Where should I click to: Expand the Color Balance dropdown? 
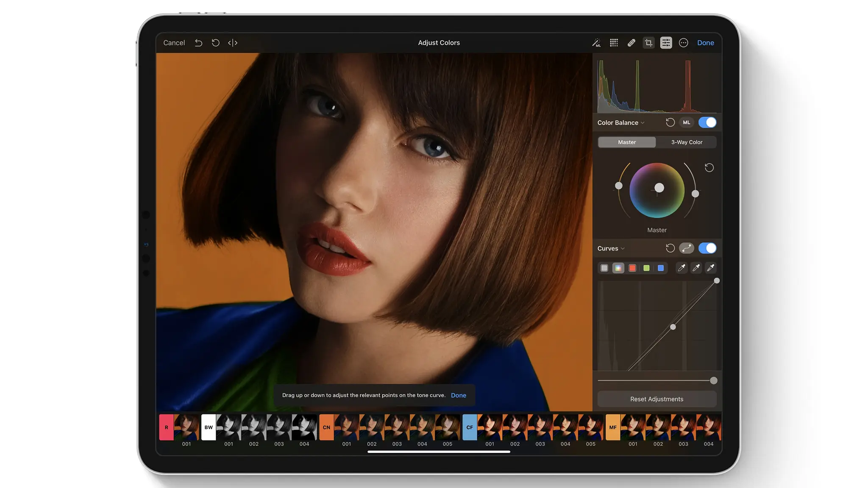tap(621, 123)
